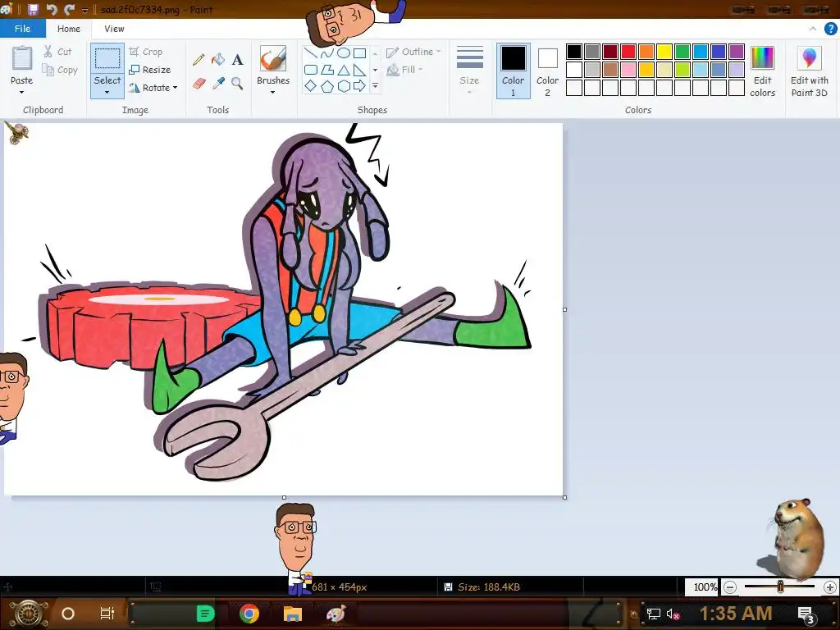Click the Cut scissors button
840x630 pixels.
(57, 52)
